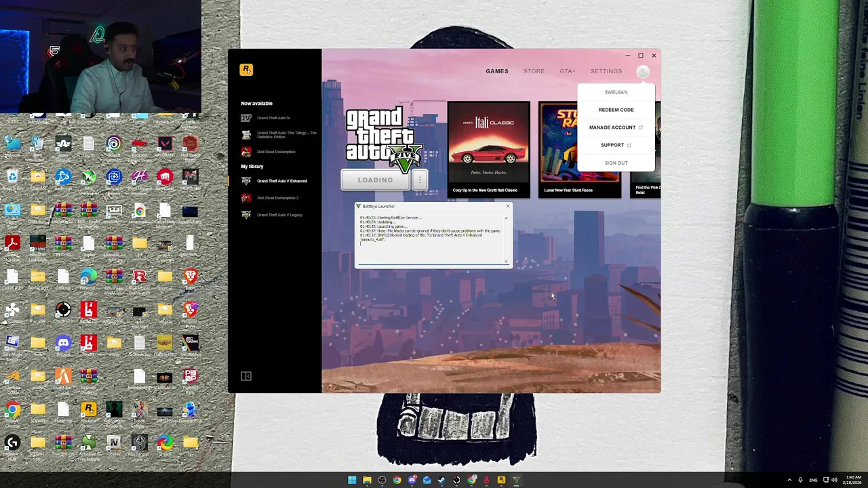Click the Adobe Acrobat desktop shortcut
The height and width of the screenshot is (488, 868).
tap(12, 247)
